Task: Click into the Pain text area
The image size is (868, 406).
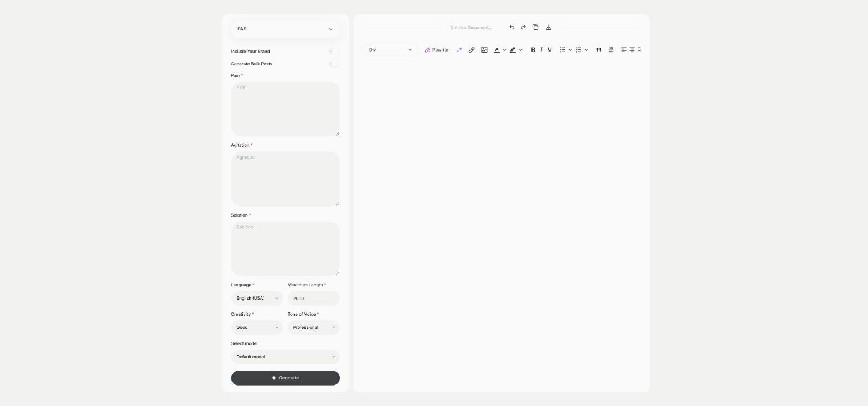Action: [x=285, y=109]
